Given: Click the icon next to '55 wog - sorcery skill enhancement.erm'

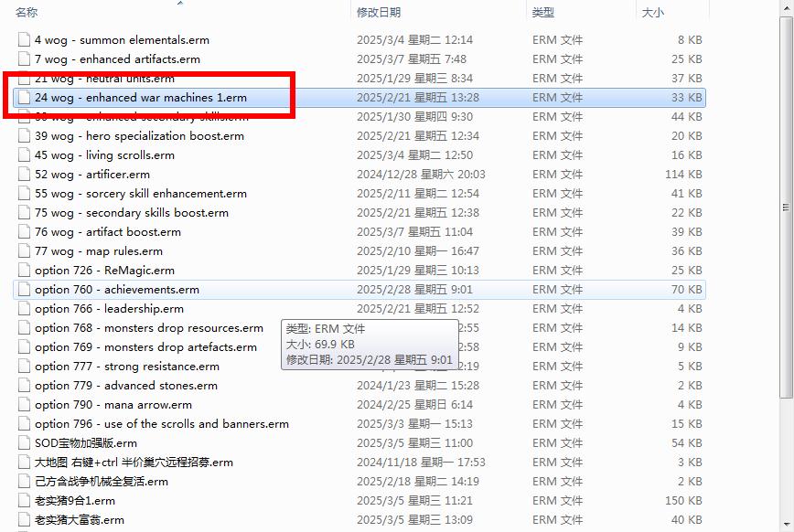Looking at the screenshot, I should (24, 194).
